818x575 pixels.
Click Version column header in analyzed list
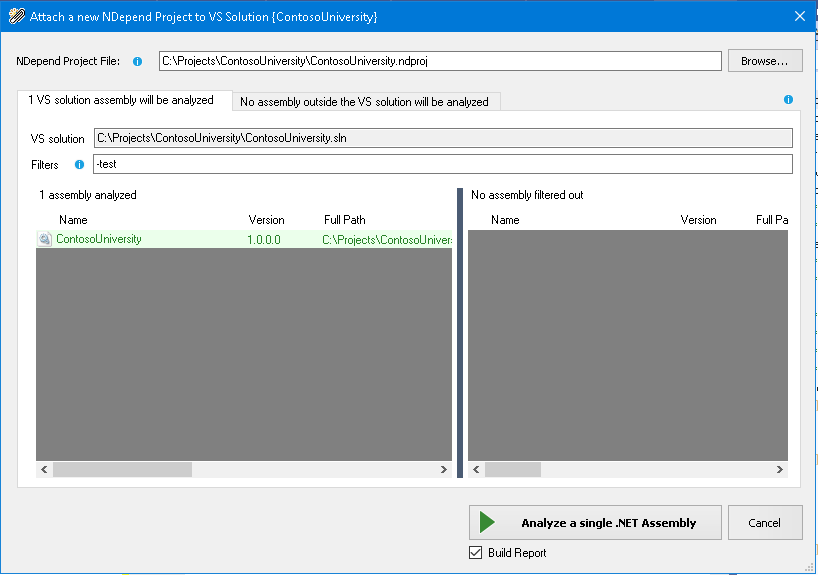pos(266,220)
